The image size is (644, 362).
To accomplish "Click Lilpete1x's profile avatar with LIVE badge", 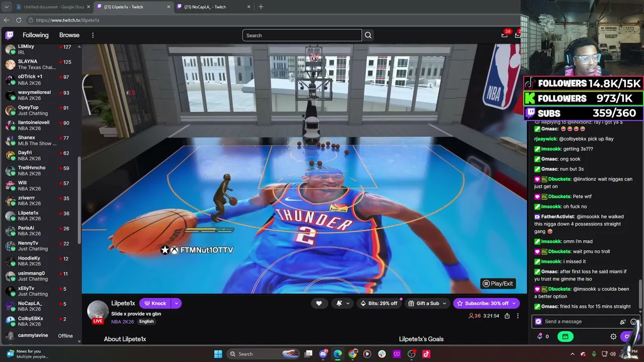I will point(98,312).
